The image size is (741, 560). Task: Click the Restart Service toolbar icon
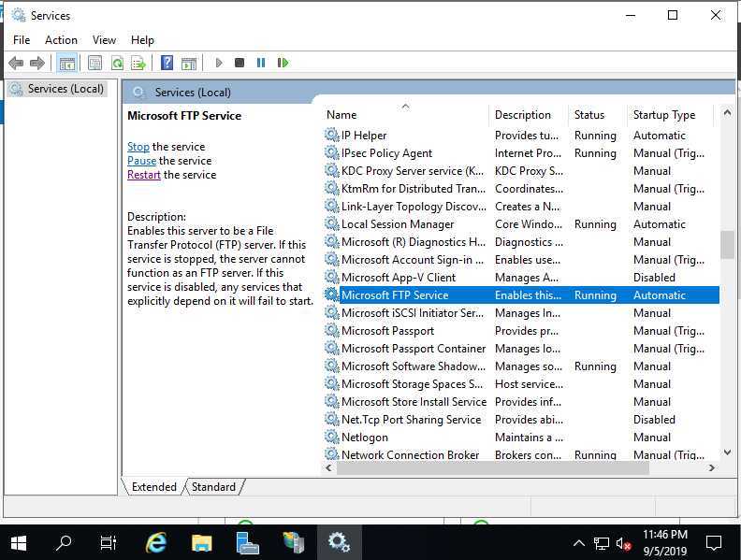click(x=283, y=63)
